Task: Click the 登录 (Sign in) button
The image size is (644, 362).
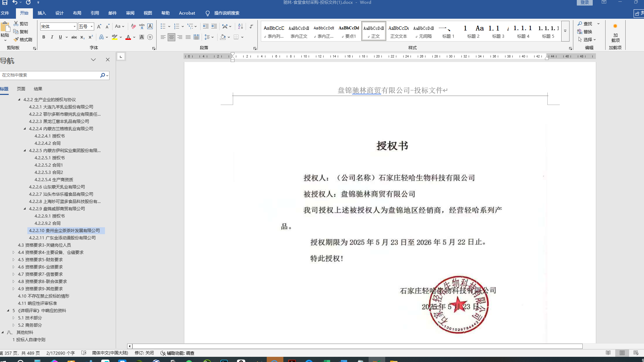Action: click(585, 2)
